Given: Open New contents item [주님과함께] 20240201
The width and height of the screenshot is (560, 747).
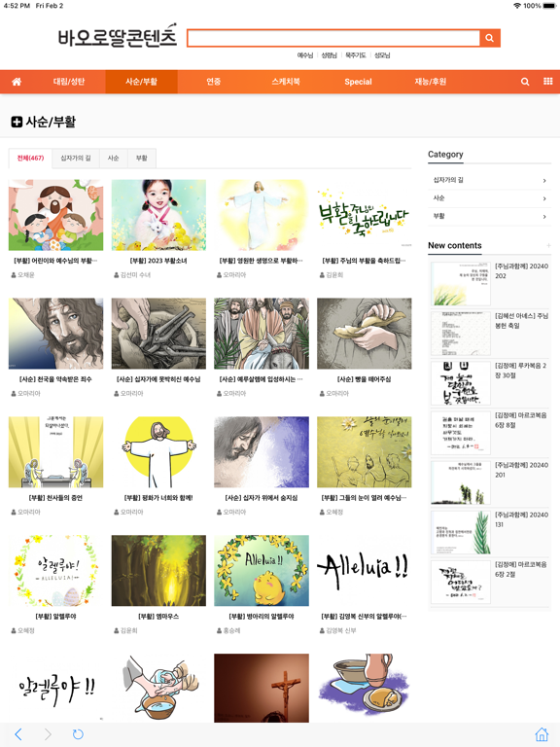Looking at the screenshot, I should coord(490,482).
